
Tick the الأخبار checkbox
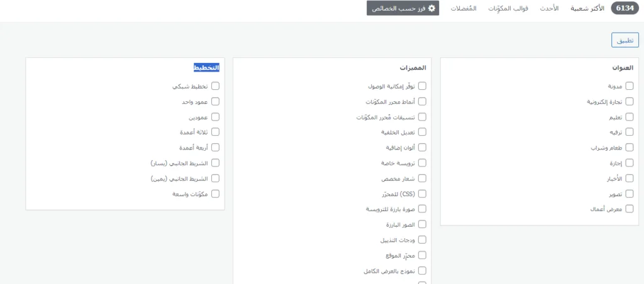pyautogui.click(x=629, y=178)
